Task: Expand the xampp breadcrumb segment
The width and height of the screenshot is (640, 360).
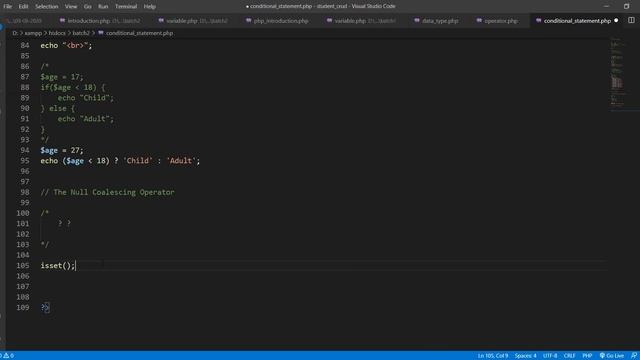Action: pos(33,33)
